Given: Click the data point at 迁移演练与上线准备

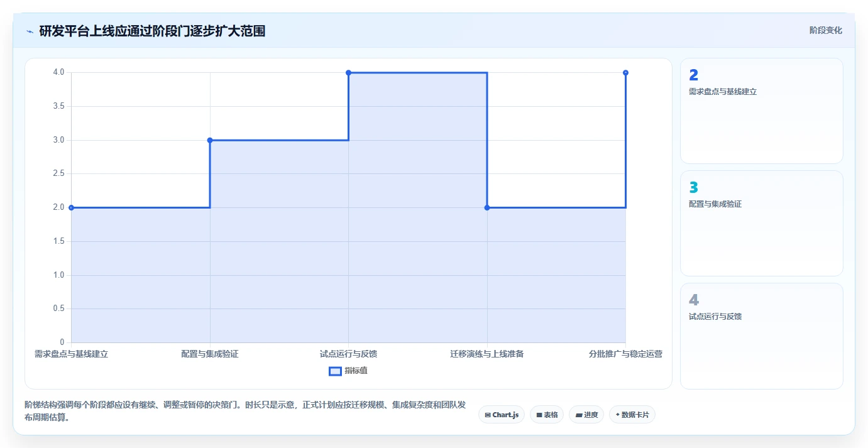Looking at the screenshot, I should (487, 207).
